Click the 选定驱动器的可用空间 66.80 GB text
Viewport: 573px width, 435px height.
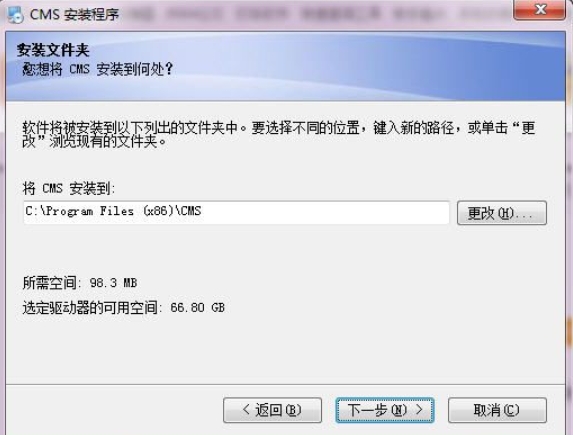pyautogui.click(x=124, y=307)
